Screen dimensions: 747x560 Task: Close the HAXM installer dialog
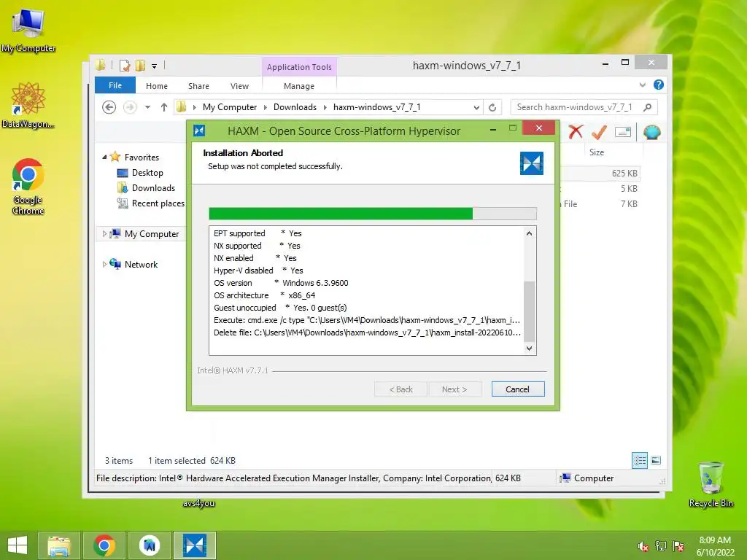coord(539,128)
